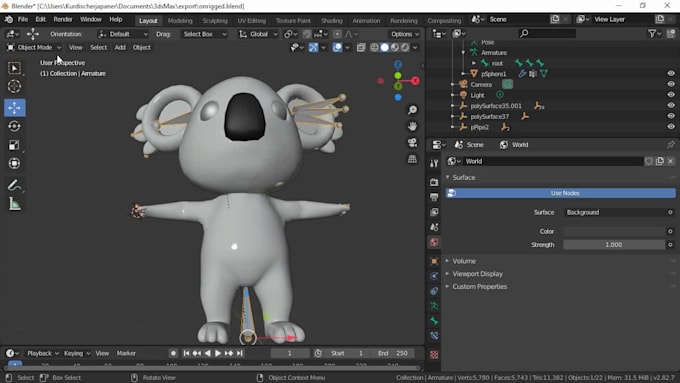Hide pSphere1 with its eye icon
Viewport: 680px width, 383px height.
(x=670, y=74)
